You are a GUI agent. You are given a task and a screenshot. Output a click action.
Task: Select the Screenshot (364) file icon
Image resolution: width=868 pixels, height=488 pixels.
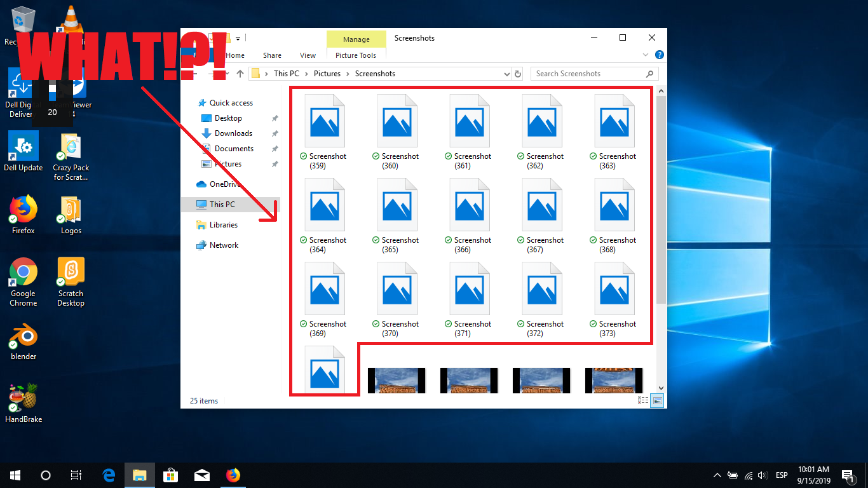point(325,206)
